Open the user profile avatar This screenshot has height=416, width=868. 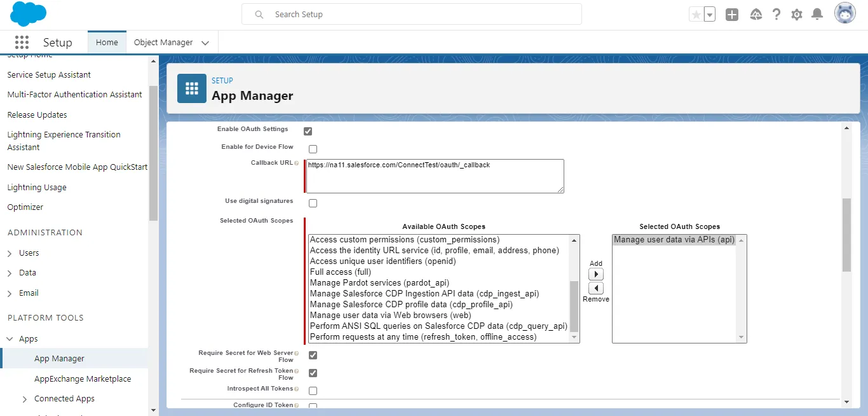pyautogui.click(x=845, y=13)
